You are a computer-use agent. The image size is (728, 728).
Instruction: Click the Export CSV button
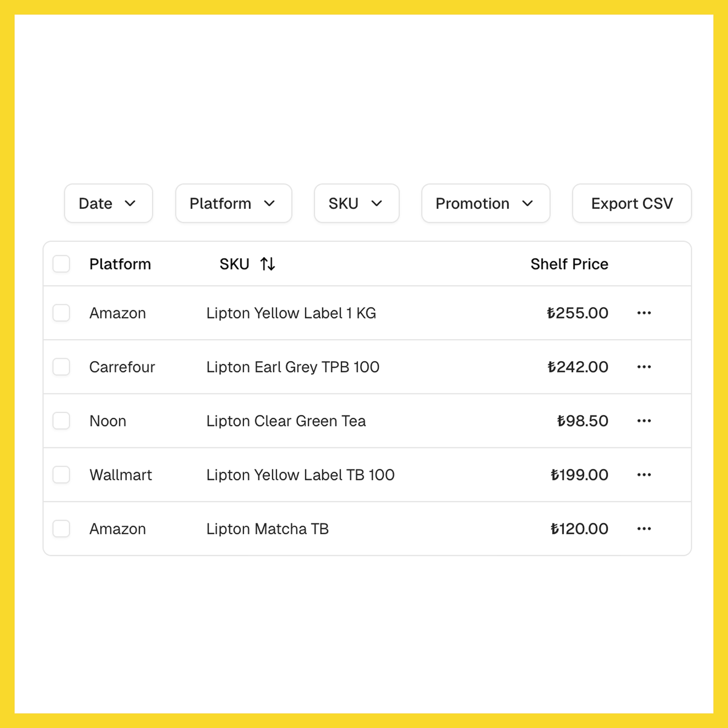point(631,203)
